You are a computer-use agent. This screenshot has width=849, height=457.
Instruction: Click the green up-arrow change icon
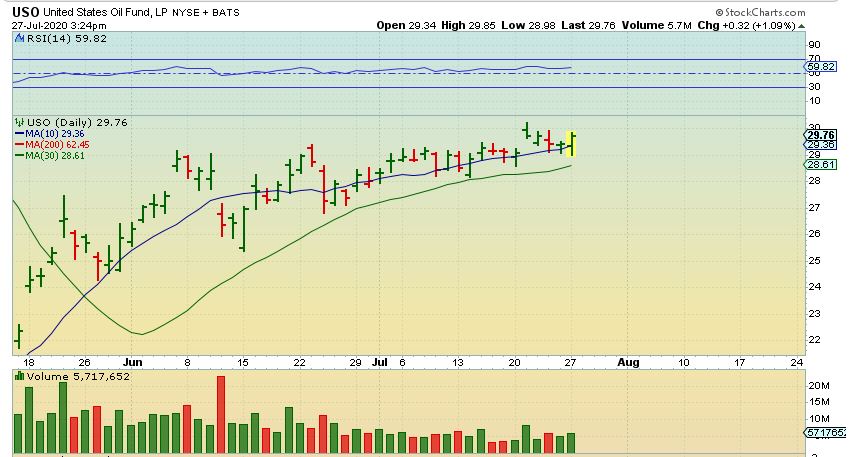801,25
